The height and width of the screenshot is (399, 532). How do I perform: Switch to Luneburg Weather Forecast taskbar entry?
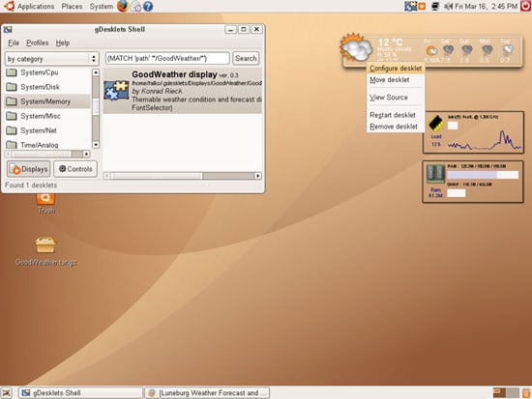point(207,393)
